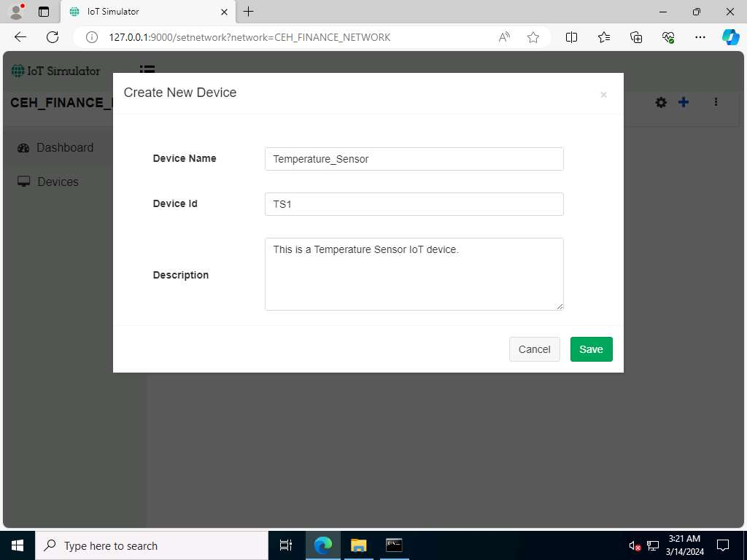Toggle the sidebar hamburger menu icon
The height and width of the screenshot is (560, 747).
click(x=147, y=70)
